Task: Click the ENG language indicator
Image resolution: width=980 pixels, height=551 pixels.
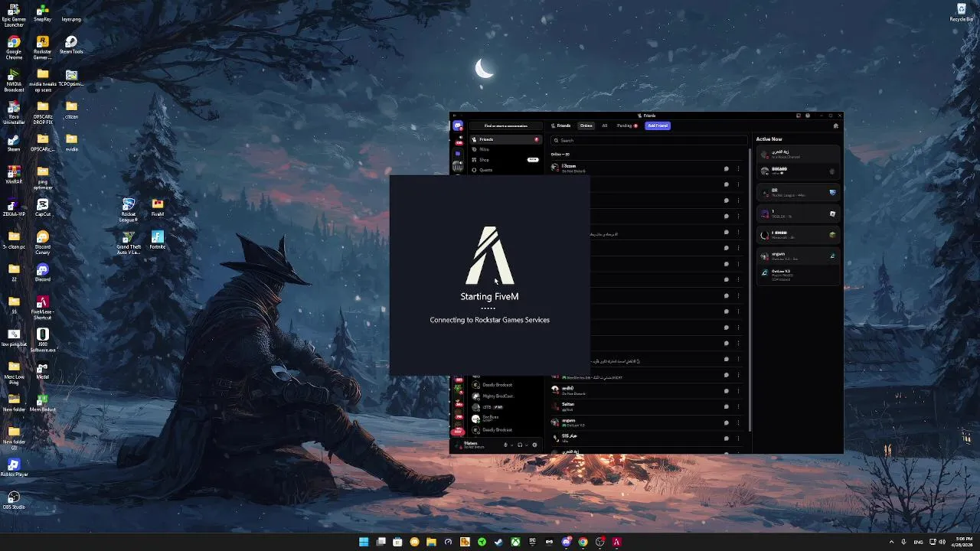Action: pos(918,542)
